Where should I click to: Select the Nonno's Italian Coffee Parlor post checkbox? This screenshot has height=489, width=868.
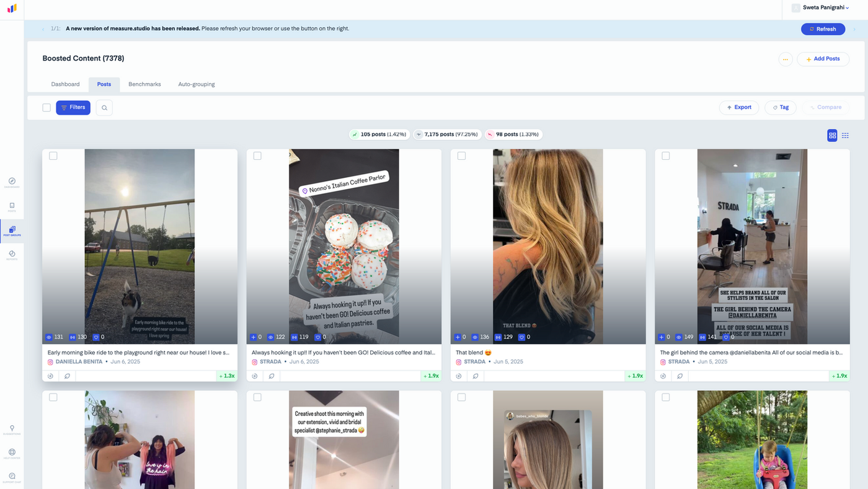click(x=257, y=156)
